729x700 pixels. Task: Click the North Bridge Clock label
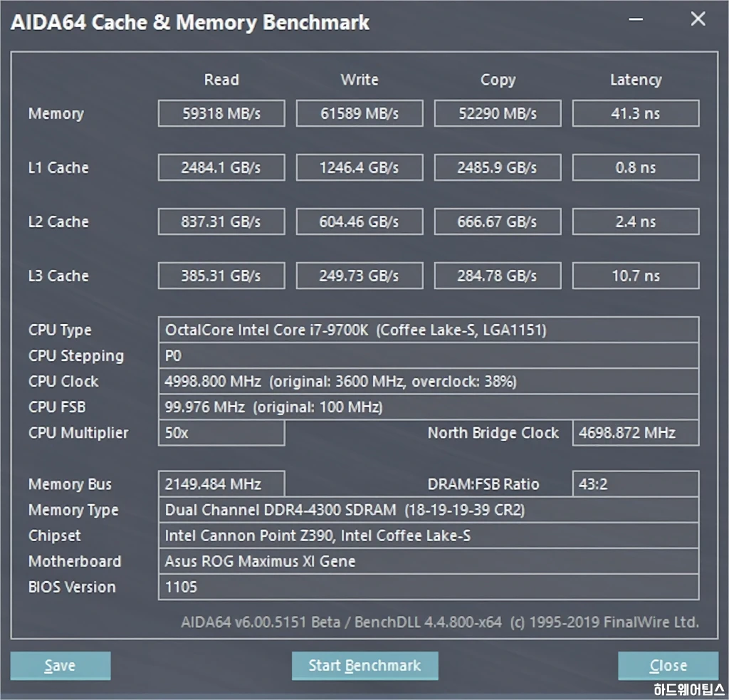(x=493, y=433)
